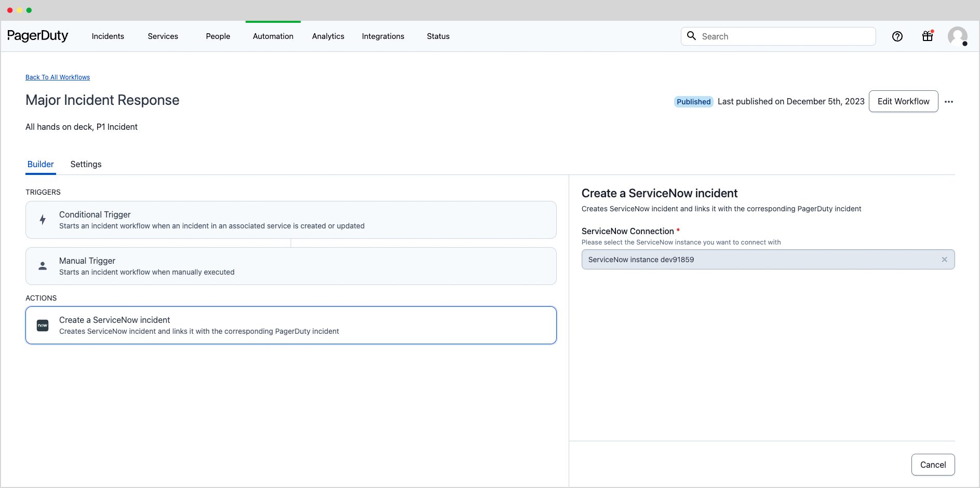This screenshot has height=488, width=980.
Task: Click the Manual Trigger person icon
Action: [43, 266]
